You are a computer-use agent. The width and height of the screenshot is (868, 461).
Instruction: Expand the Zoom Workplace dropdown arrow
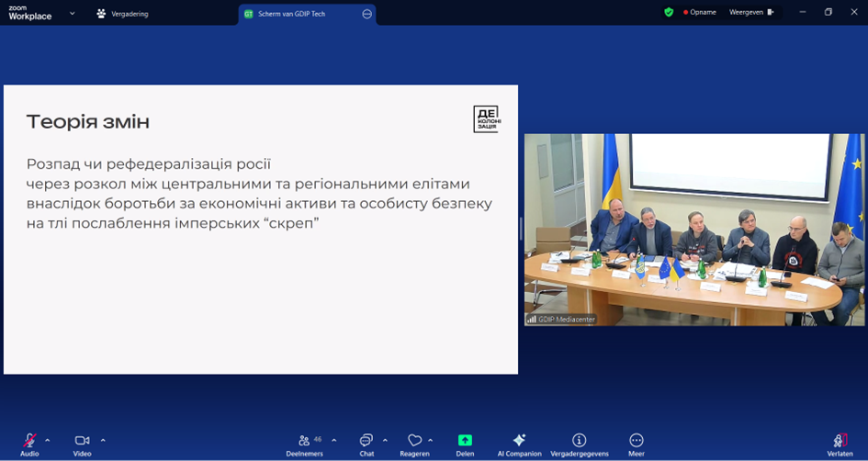(73, 14)
